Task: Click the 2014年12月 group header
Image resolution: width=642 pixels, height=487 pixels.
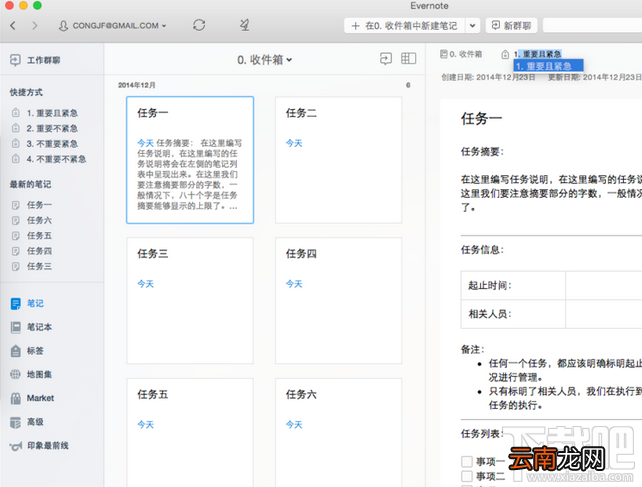Action: 137,85
